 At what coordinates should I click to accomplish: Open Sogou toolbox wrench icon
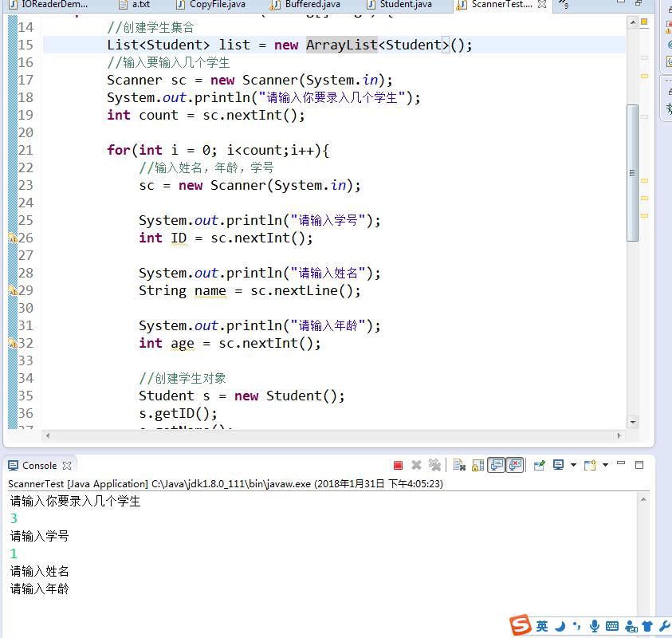[665, 626]
